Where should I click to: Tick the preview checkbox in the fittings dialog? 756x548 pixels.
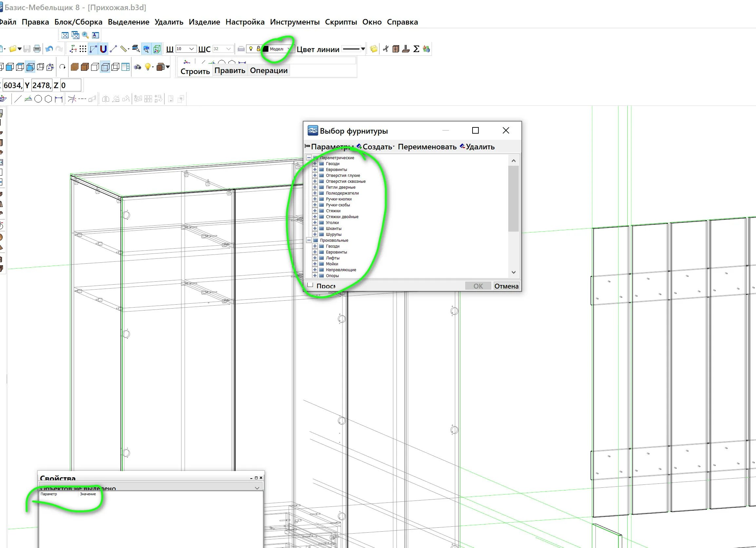pos(310,285)
